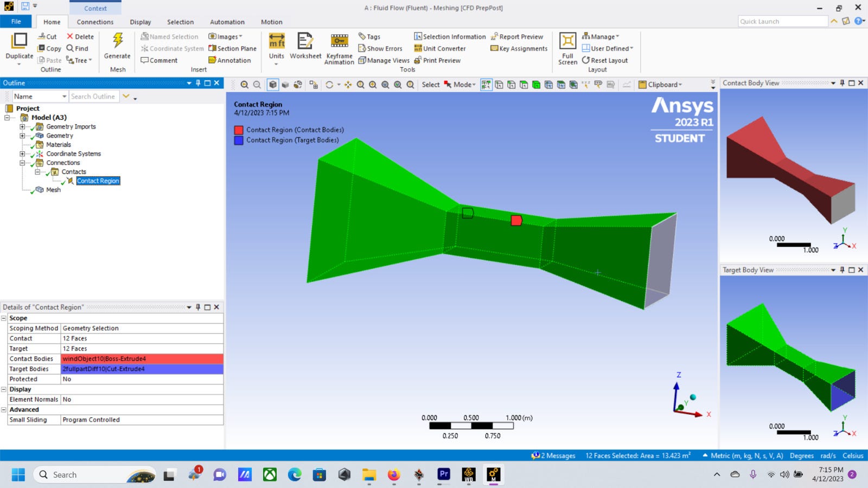Open the Name filter dropdown in Outline
This screenshot has height=488, width=868.
[64, 97]
